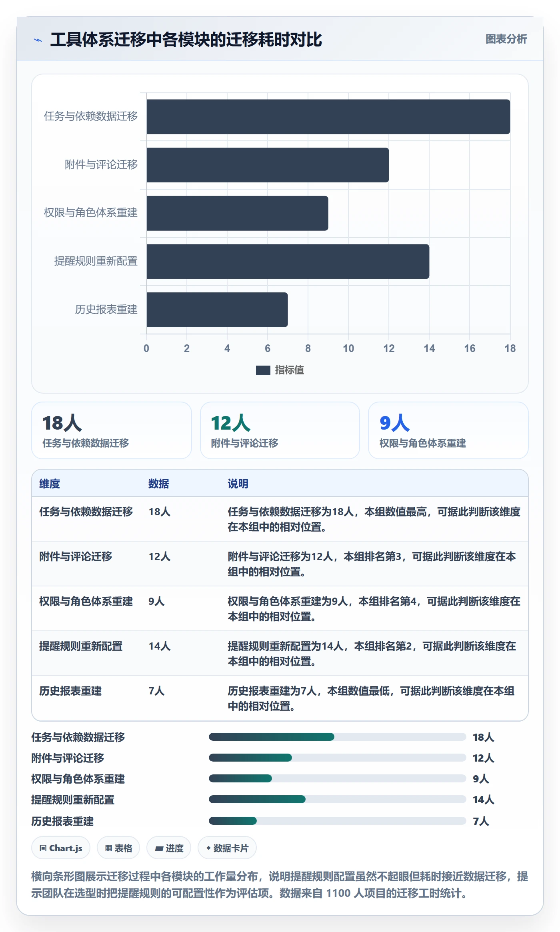This screenshot has width=560, height=932.
Task: Open the 12人 data card
Action: [x=280, y=430]
